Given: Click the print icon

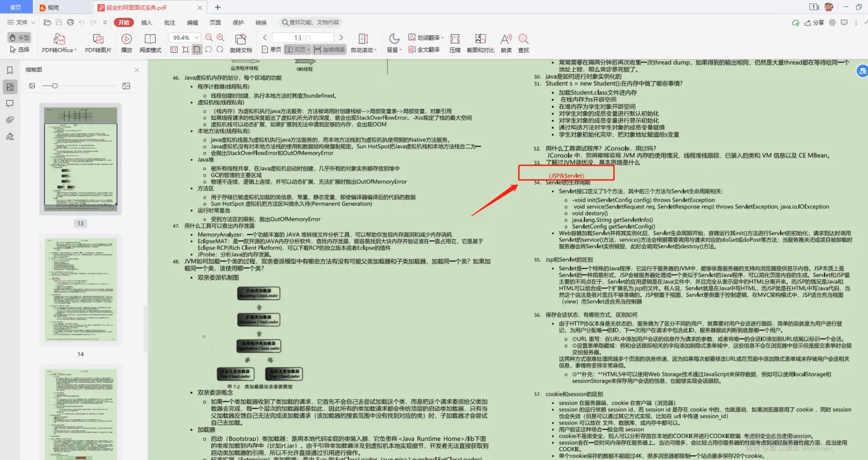Looking at the screenshot, I should tap(70, 23).
